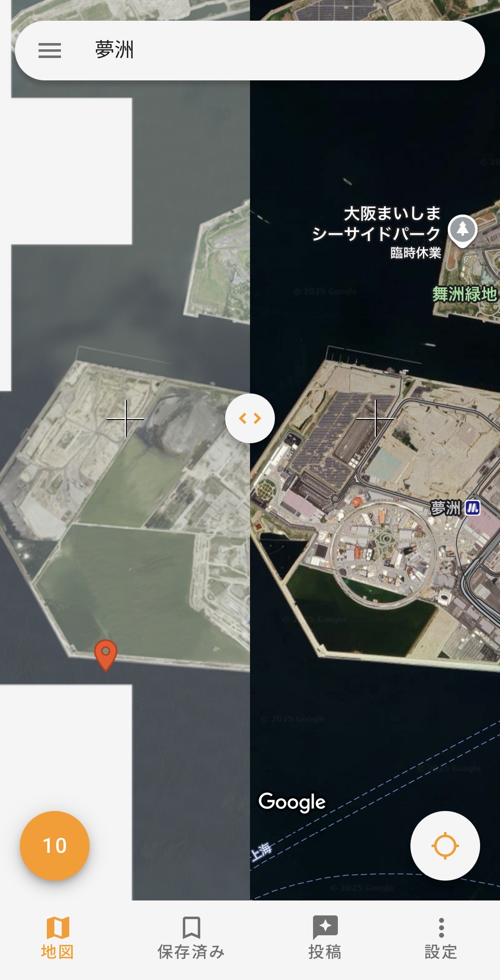Tap the 上海 route label
Screen dimensions: 500x980
click(261, 852)
